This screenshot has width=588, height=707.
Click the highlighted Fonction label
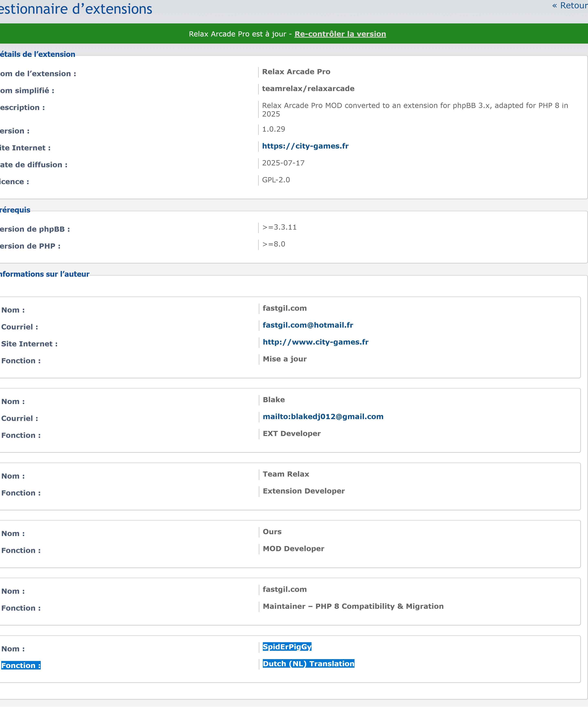[21, 666]
